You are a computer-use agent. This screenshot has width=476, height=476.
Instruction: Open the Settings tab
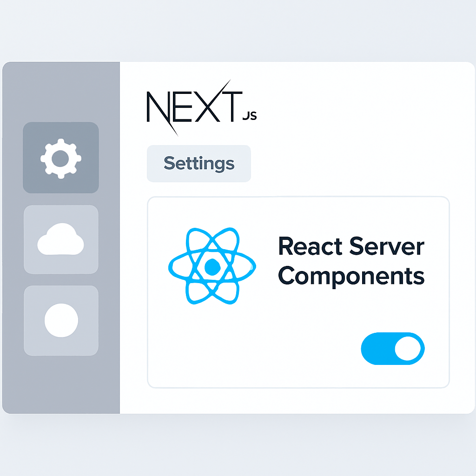(199, 164)
